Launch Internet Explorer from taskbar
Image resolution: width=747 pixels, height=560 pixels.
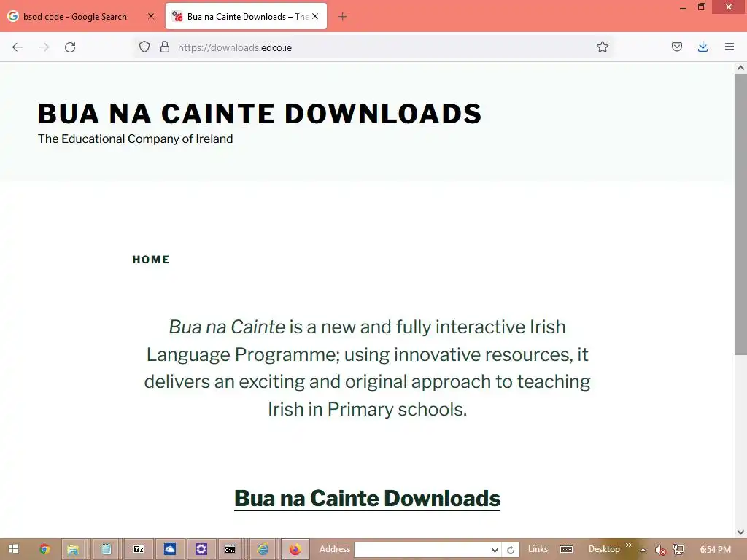[x=263, y=550]
